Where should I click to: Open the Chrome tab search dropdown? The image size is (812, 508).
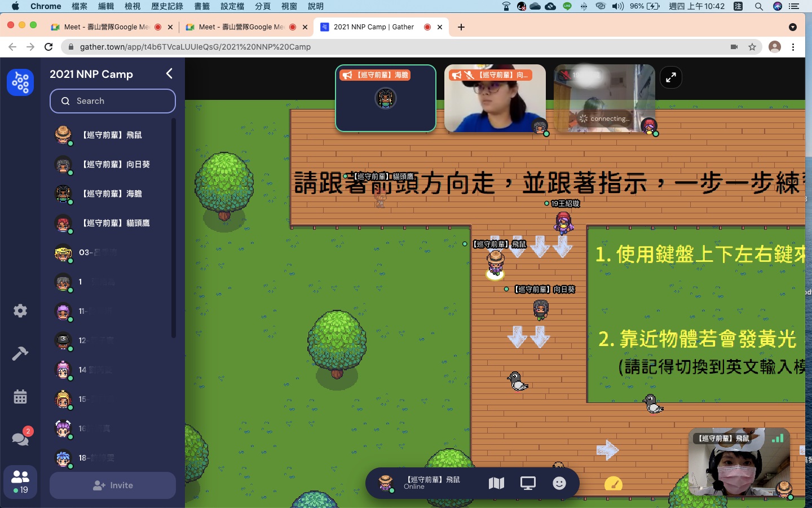pyautogui.click(x=793, y=27)
